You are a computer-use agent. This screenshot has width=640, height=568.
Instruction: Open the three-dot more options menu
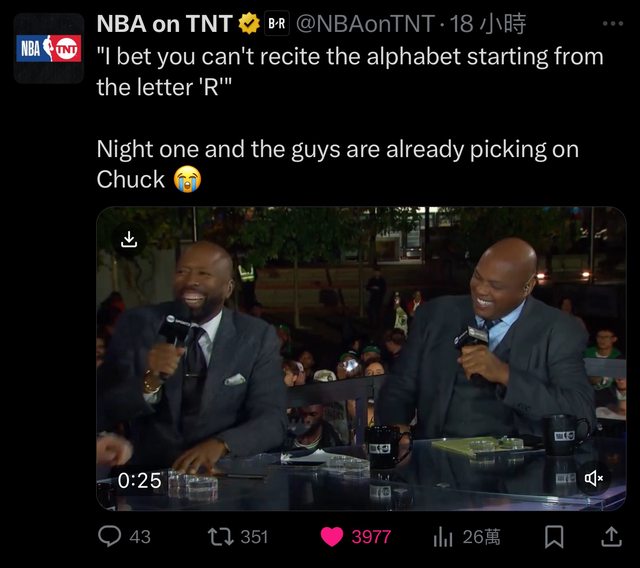[x=613, y=24]
